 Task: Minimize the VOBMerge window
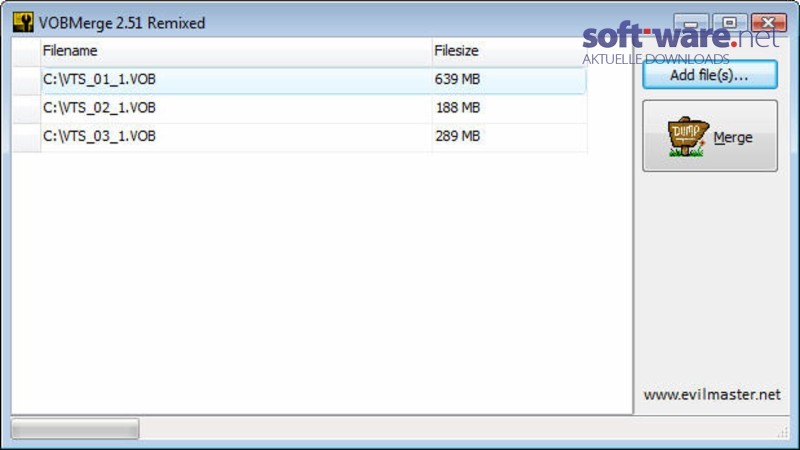coord(691,23)
